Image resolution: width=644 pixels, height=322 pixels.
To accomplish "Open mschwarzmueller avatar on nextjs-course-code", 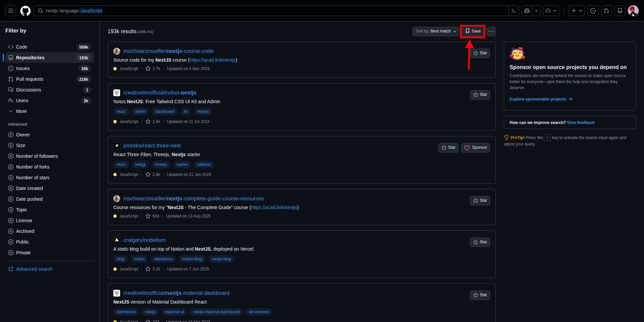I will tap(117, 51).
